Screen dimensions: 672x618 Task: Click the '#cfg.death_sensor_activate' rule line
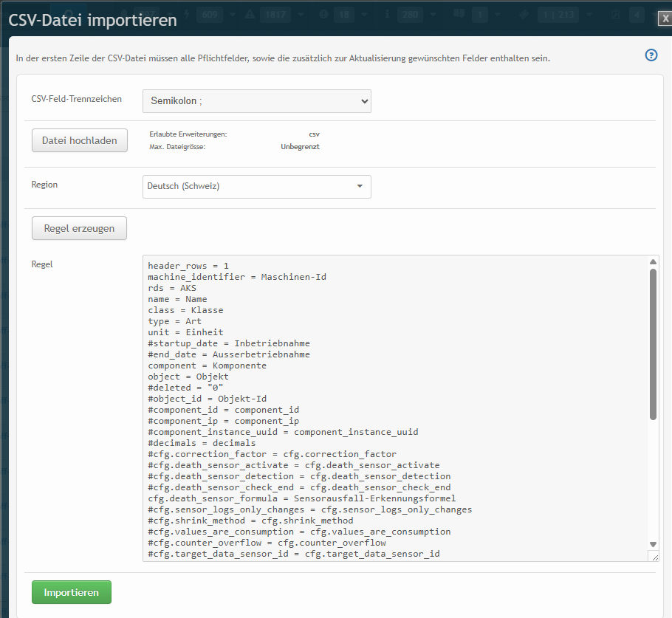pyautogui.click(x=294, y=465)
